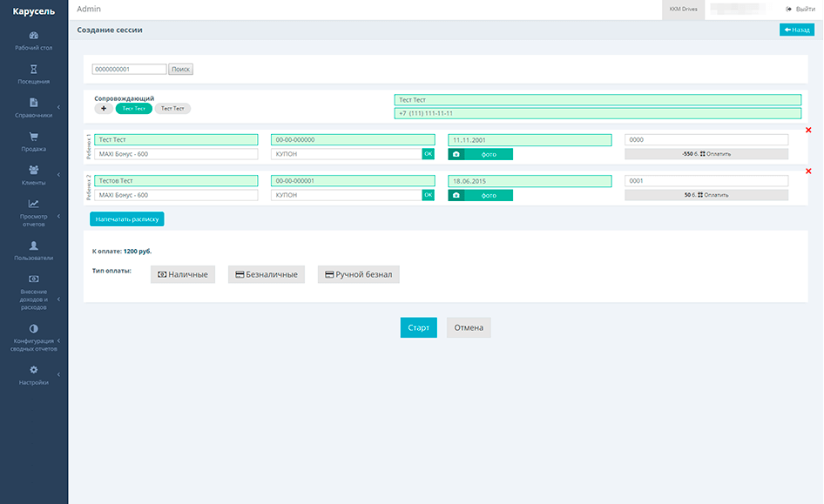Click the card number search field
The height and width of the screenshot is (504, 824).
click(129, 69)
